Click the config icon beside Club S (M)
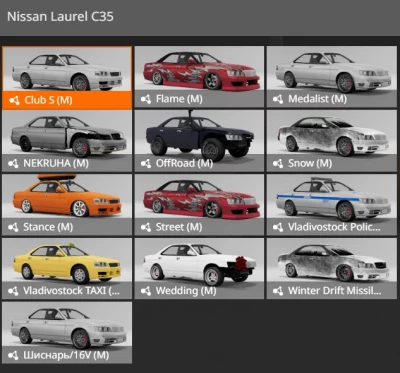This screenshot has width=400, height=373. (14, 100)
